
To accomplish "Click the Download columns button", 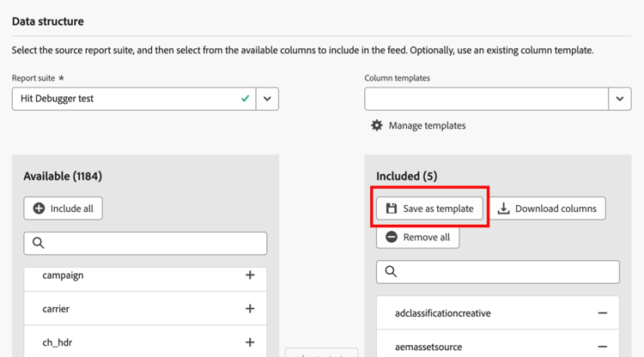I will point(547,209).
